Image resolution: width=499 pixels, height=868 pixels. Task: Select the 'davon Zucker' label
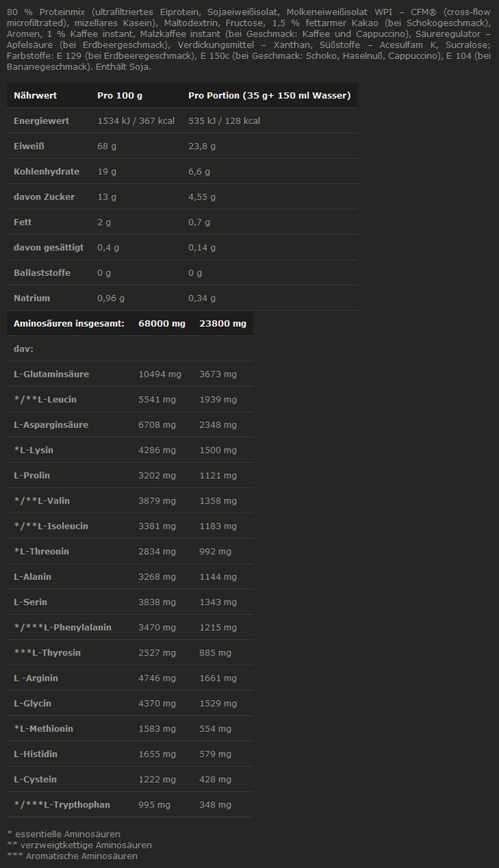[45, 197]
